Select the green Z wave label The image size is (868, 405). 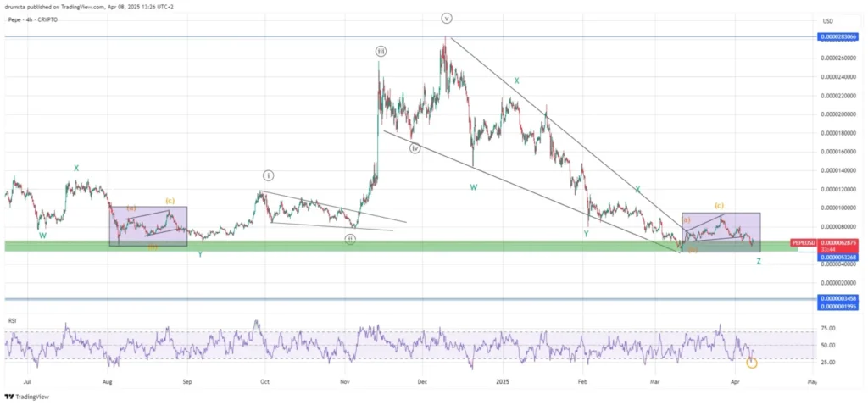(x=759, y=261)
